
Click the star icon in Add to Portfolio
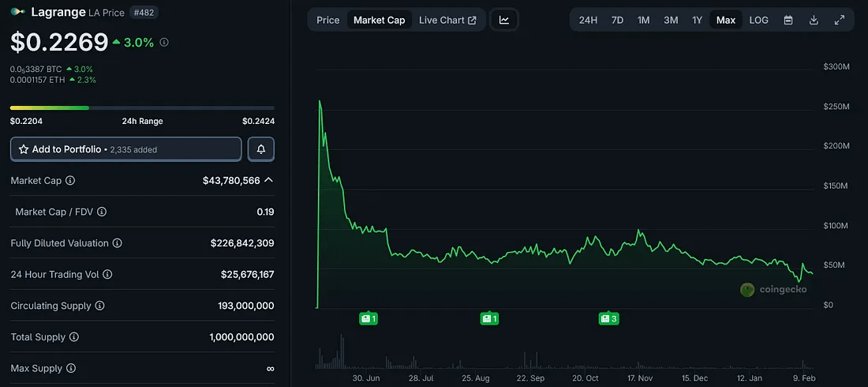point(24,149)
